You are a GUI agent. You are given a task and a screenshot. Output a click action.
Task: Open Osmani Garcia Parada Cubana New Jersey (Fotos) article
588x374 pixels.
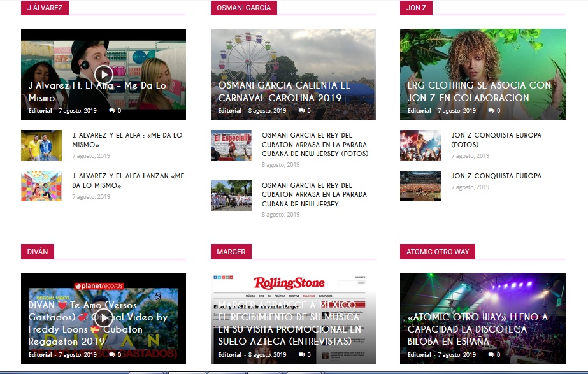(315, 145)
